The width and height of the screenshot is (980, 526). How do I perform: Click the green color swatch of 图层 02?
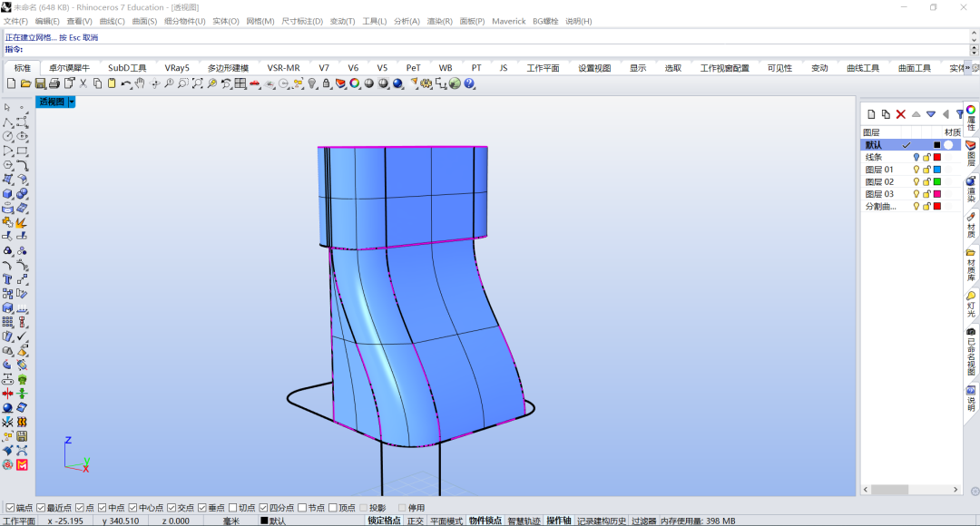(x=936, y=181)
